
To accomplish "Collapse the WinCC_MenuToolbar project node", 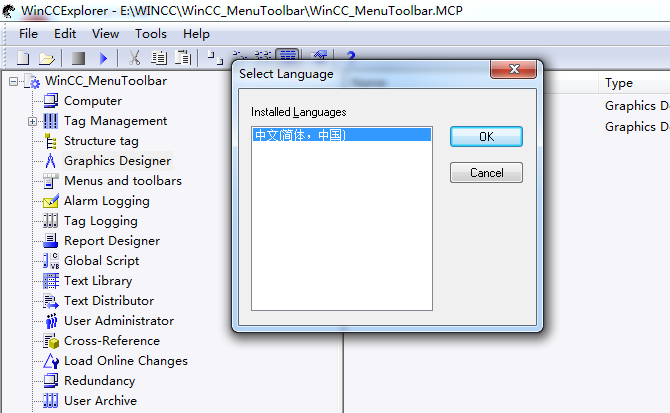I will click(x=13, y=81).
